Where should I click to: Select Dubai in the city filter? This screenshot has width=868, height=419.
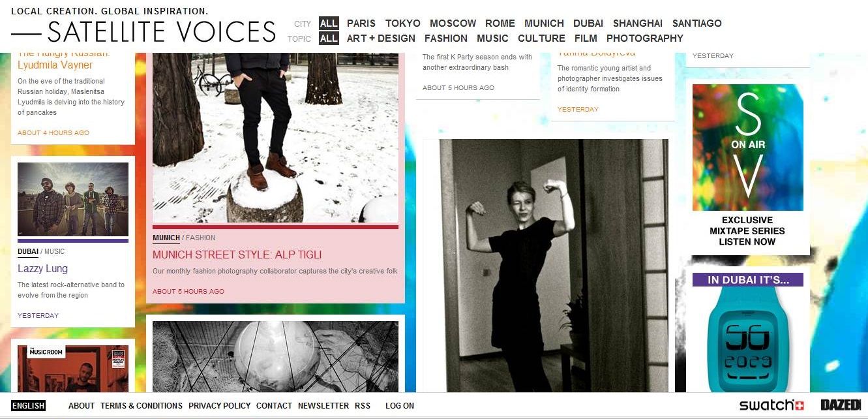[x=588, y=23]
